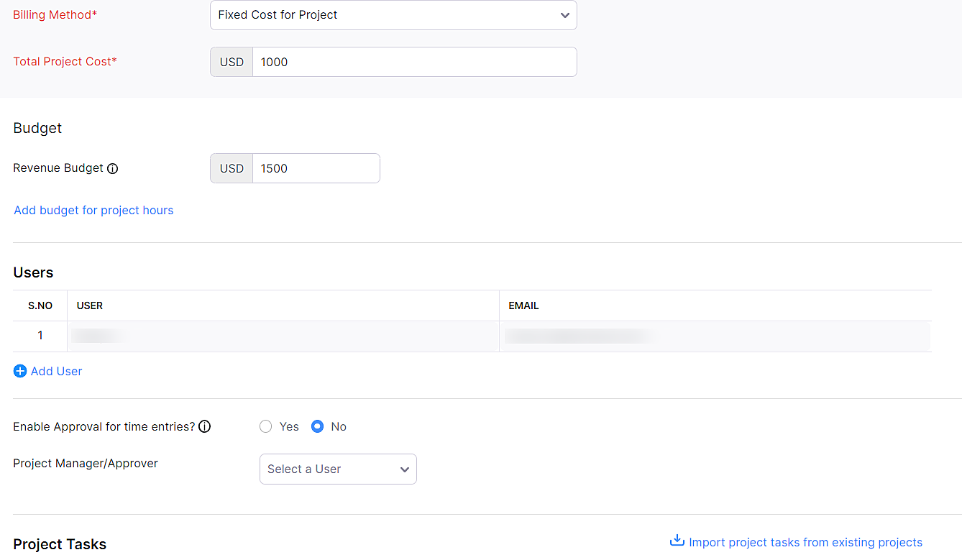962x560 pixels.
Task: Click the S.NO column header
Action: click(x=40, y=306)
